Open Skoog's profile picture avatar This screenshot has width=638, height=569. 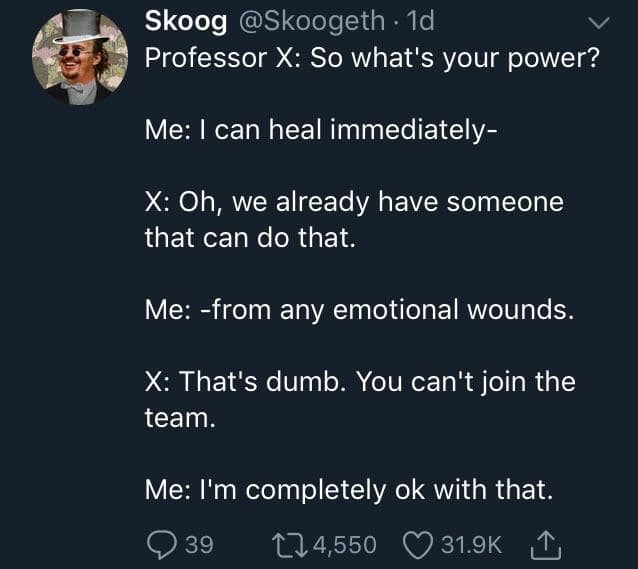click(80, 57)
